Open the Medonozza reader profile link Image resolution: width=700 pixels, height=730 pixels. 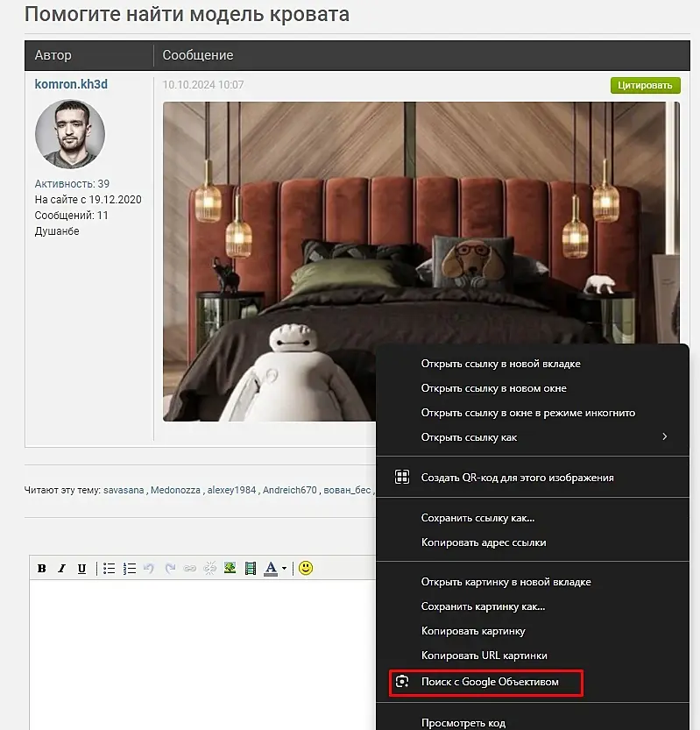click(x=175, y=490)
